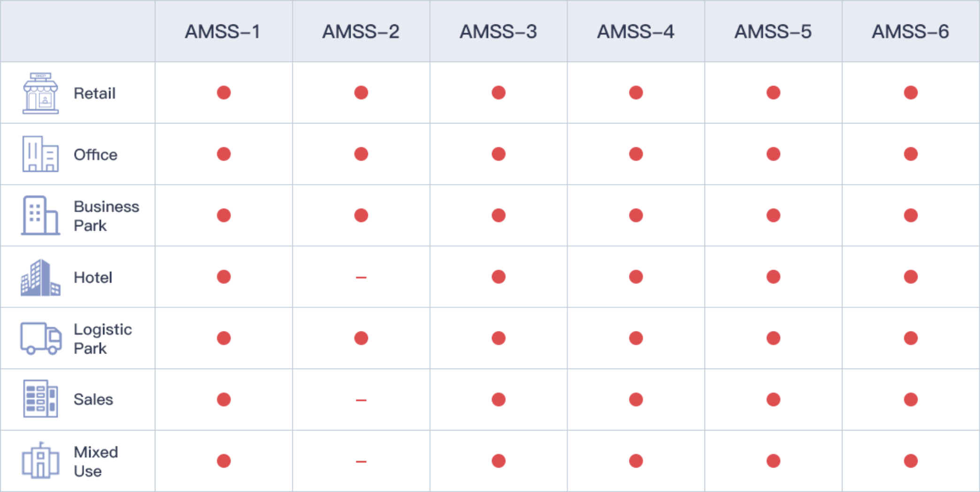The width and height of the screenshot is (980, 492).
Task: Select the Business Park building icon
Action: [40, 215]
